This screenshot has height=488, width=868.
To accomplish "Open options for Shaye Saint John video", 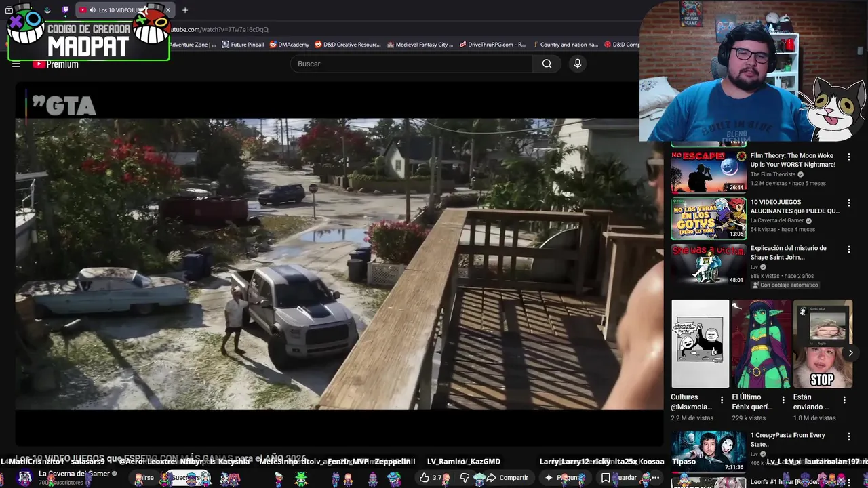I will pos(848,249).
